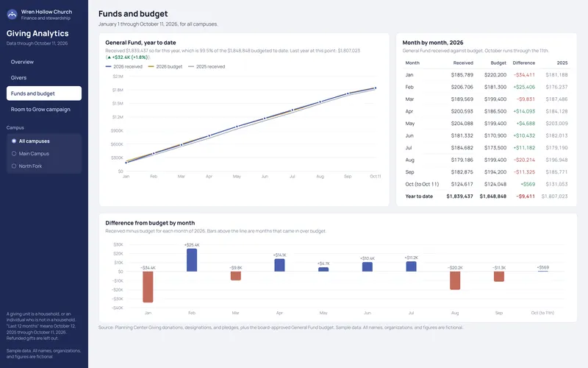Screen dimensions: 588x368
Task: Click the Sep -$11.3K bar
Action: coord(499,277)
